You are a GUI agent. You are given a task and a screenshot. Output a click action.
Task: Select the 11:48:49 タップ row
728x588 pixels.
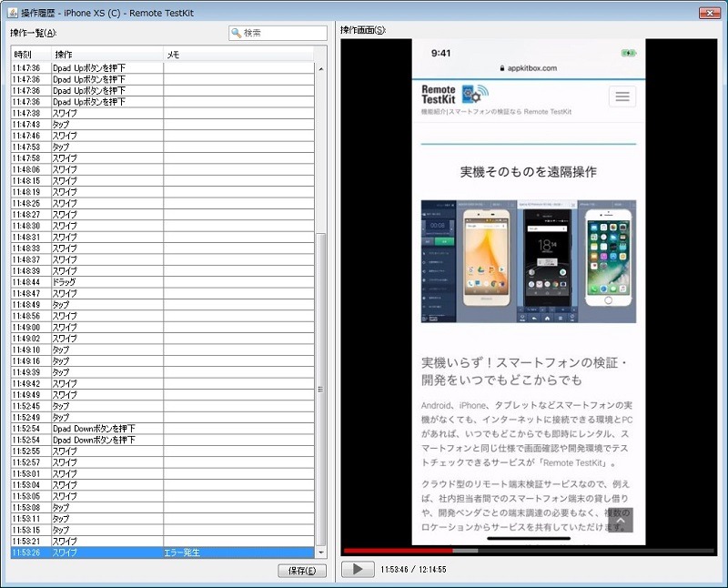click(x=163, y=305)
